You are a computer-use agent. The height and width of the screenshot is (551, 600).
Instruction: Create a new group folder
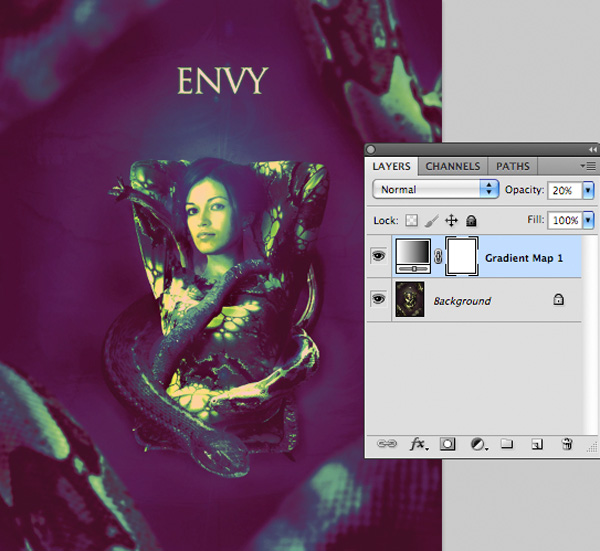507,443
